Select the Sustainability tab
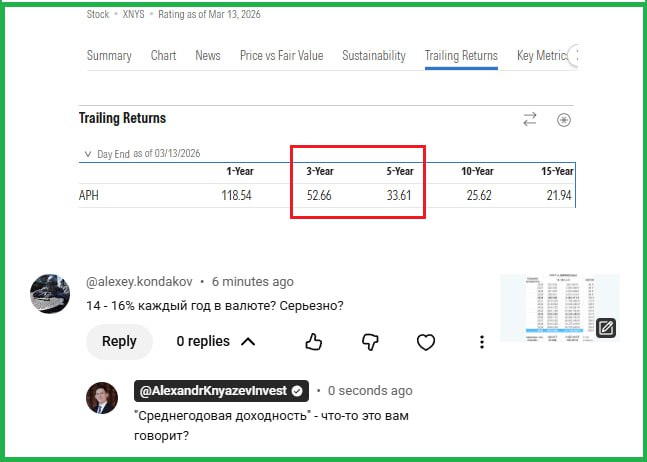 (373, 56)
